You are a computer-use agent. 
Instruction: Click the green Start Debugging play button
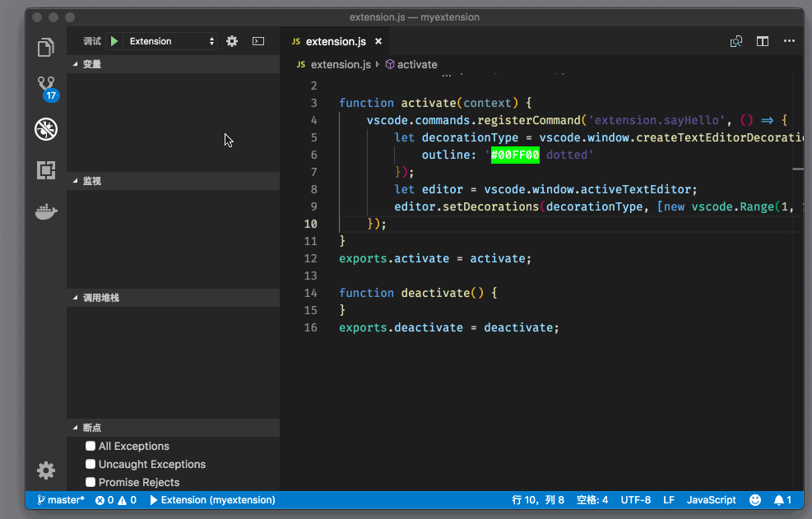tap(114, 41)
